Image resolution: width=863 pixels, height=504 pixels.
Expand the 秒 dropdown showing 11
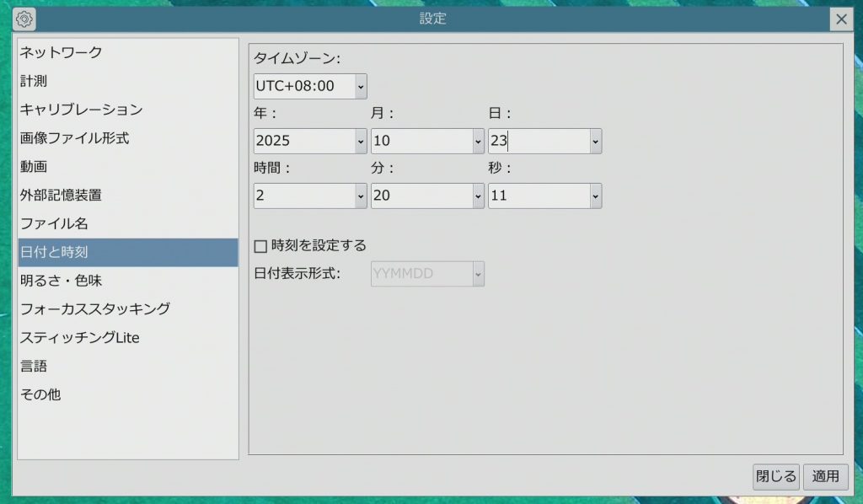click(595, 196)
